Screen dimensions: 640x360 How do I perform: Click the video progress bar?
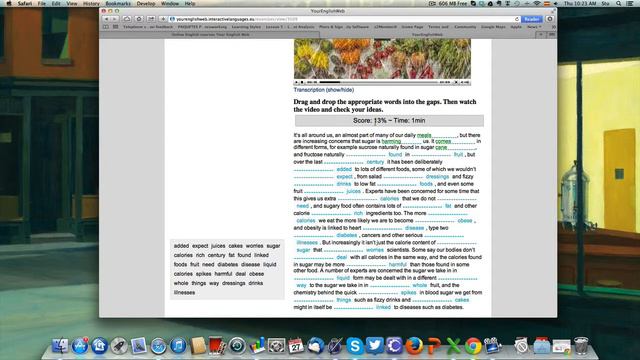[378, 82]
